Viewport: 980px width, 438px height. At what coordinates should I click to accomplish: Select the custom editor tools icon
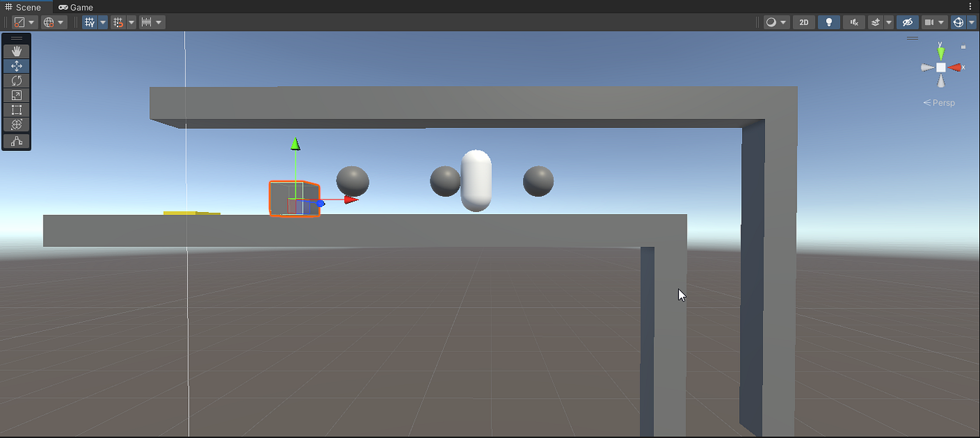(x=17, y=141)
